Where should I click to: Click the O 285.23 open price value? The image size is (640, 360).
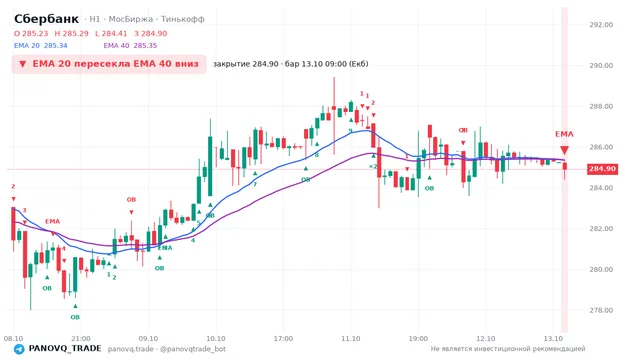tap(31, 33)
